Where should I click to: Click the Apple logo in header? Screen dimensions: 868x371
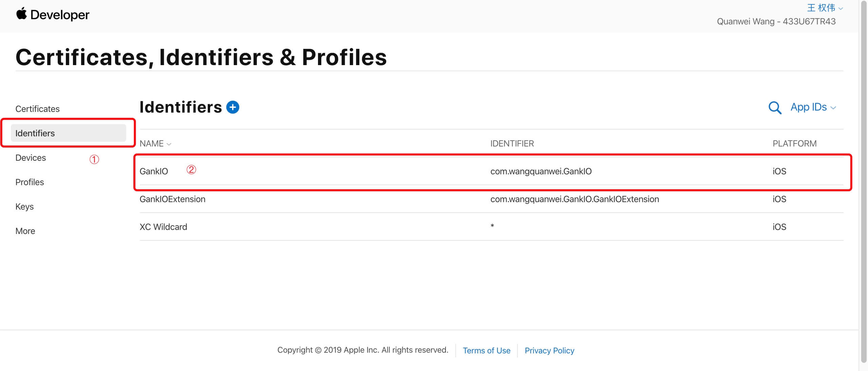(x=21, y=14)
